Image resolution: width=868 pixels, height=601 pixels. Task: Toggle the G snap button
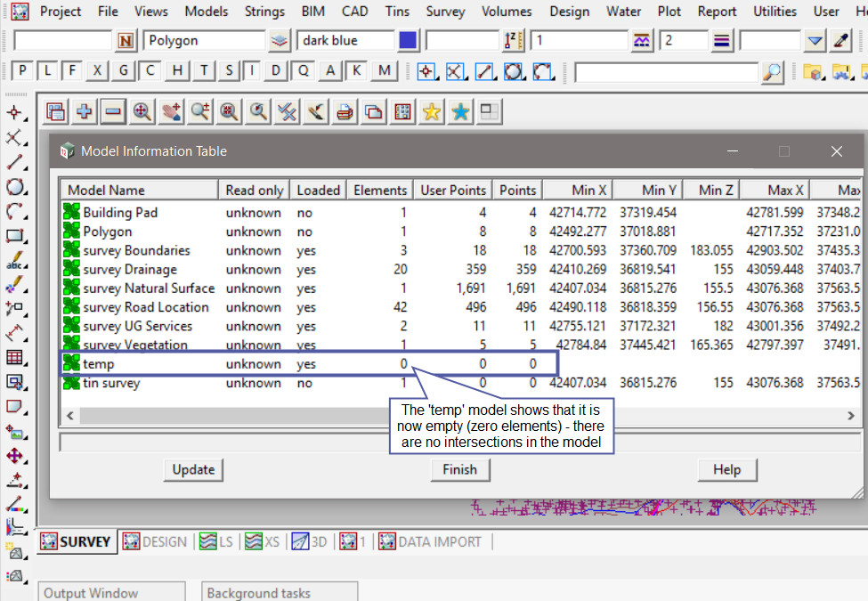pos(124,71)
